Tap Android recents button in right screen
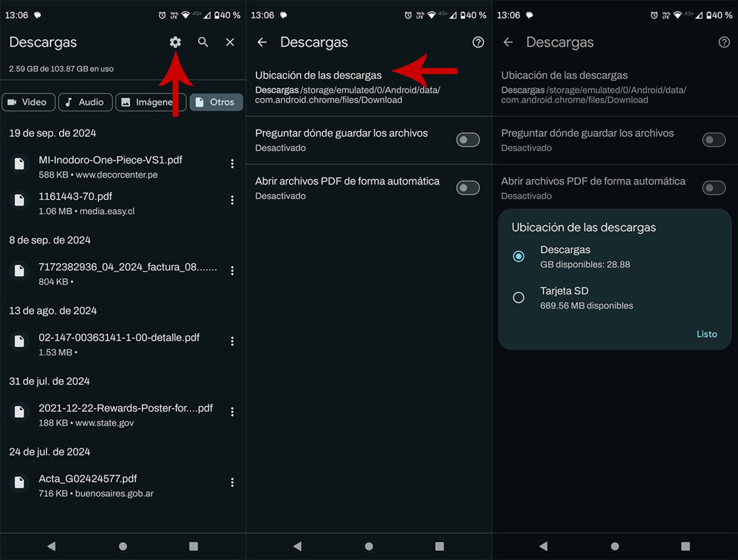Image resolution: width=738 pixels, height=560 pixels. [685, 546]
